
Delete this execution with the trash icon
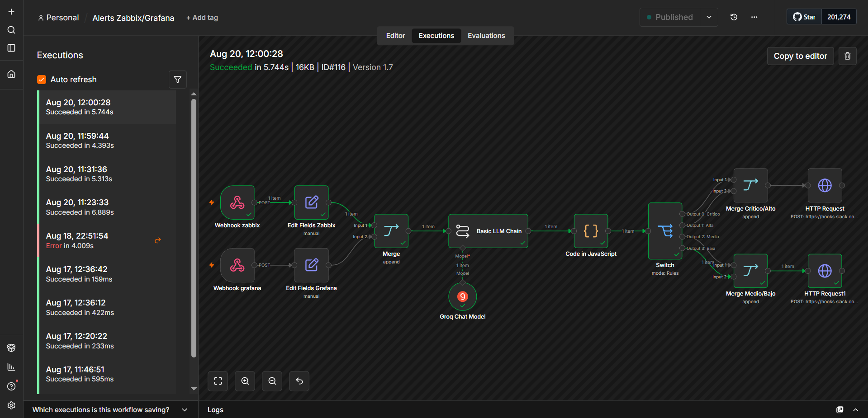pyautogui.click(x=847, y=56)
